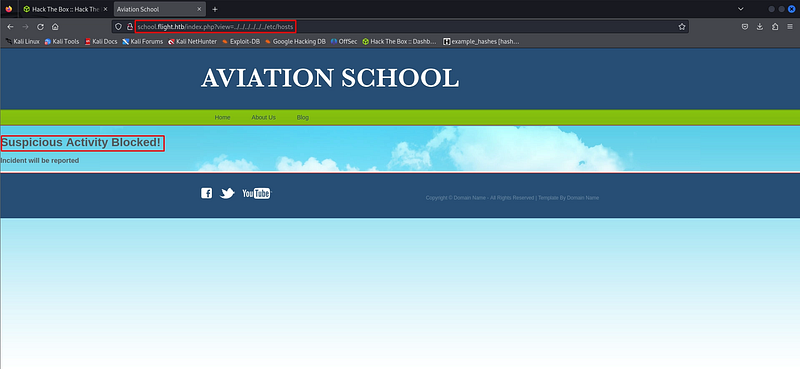Open the Kali Forums bookmark
The height and width of the screenshot is (369, 800).
[143, 41]
